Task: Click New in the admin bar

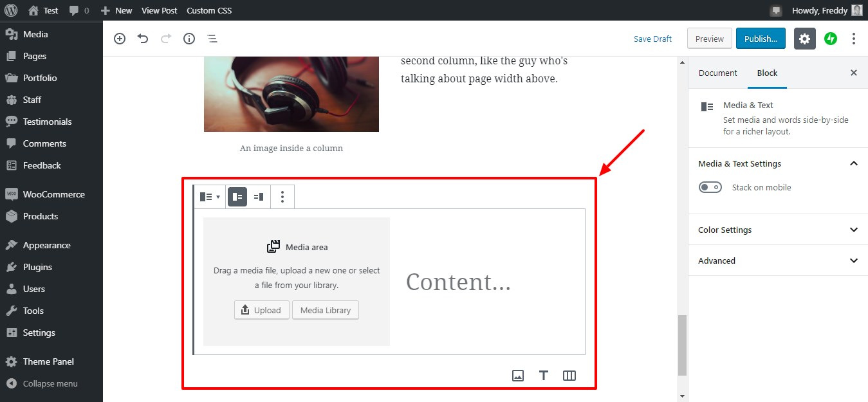Action: click(x=116, y=10)
